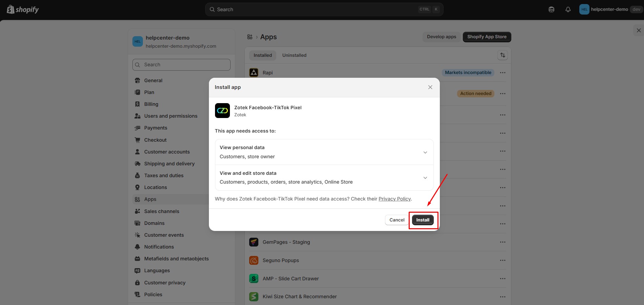Viewport: 644px width, 305px height.
Task: Open the Rapi app icon
Action: point(253,72)
